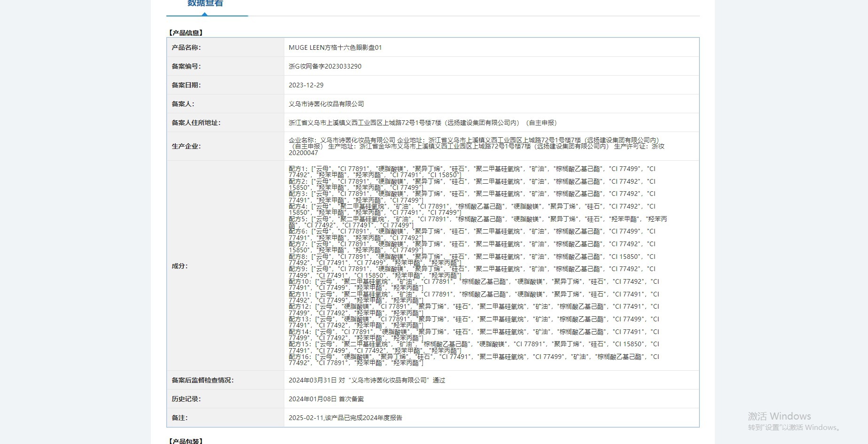Click 义乌市诗茵化妆品有限公司 in the 备案人 row
Screen dimensions: 868x444
coord(326,104)
